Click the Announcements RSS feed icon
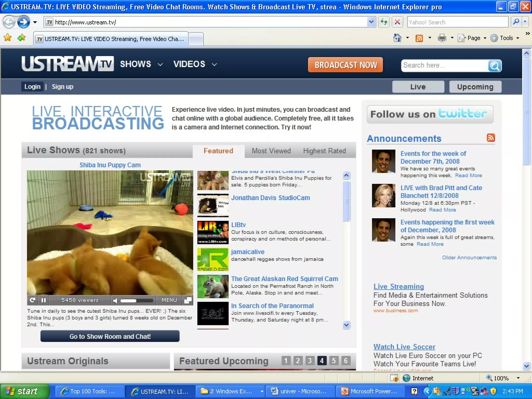 [x=491, y=138]
